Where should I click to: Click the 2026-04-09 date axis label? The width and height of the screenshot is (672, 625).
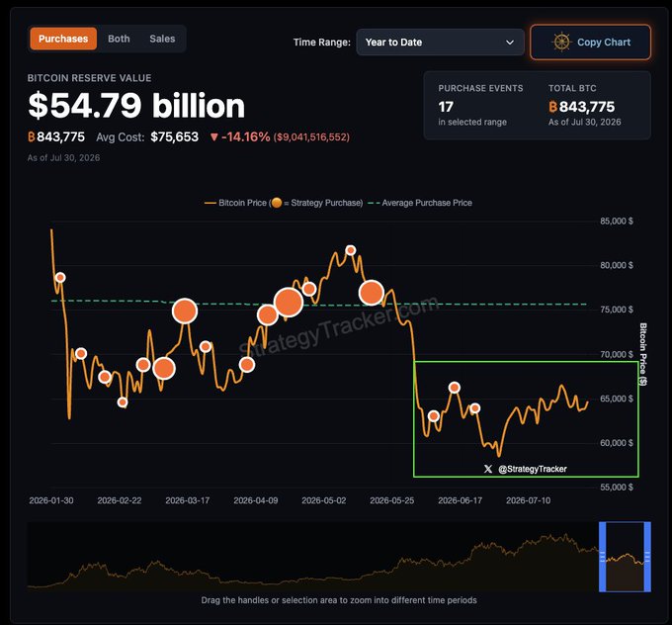(255, 500)
